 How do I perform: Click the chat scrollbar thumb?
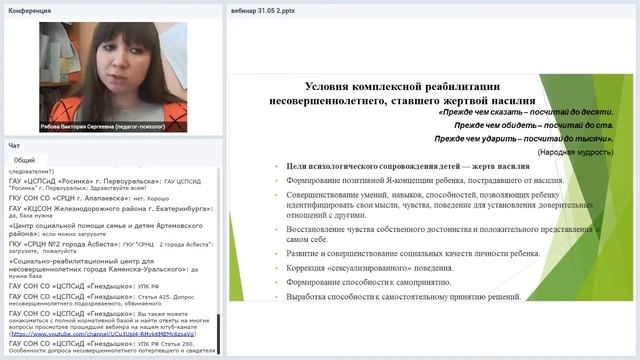point(218,334)
